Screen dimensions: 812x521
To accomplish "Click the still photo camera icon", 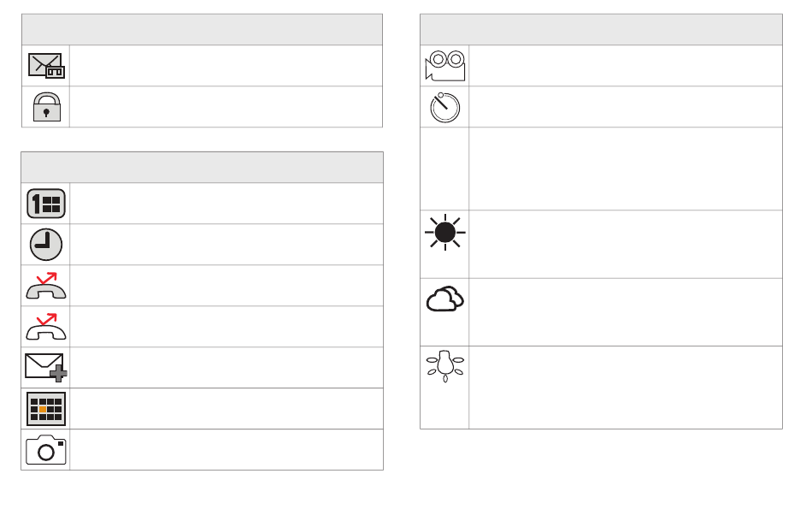I will click(x=46, y=449).
